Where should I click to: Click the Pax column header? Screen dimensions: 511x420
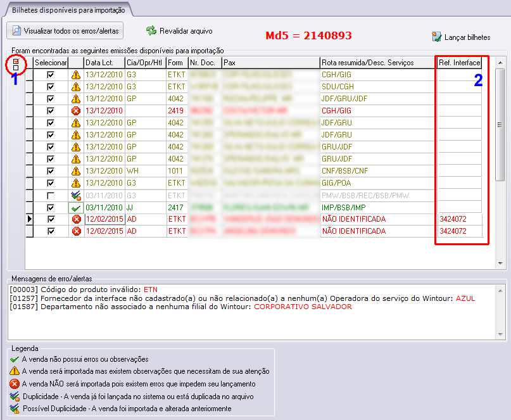pyautogui.click(x=271, y=63)
